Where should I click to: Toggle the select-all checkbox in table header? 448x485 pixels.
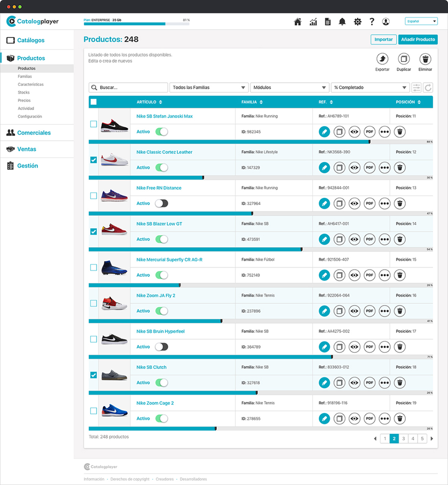(x=94, y=102)
